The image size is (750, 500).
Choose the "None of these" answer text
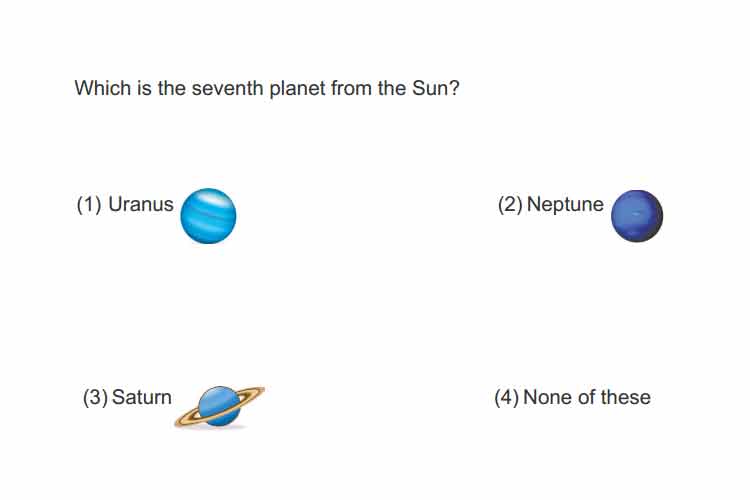(587, 398)
